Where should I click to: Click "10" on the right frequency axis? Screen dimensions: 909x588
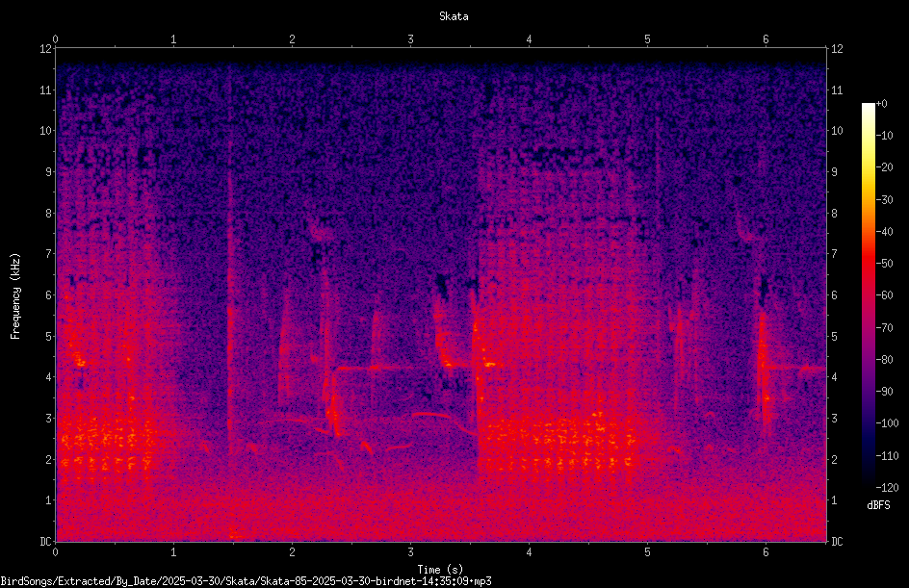pyautogui.click(x=837, y=131)
